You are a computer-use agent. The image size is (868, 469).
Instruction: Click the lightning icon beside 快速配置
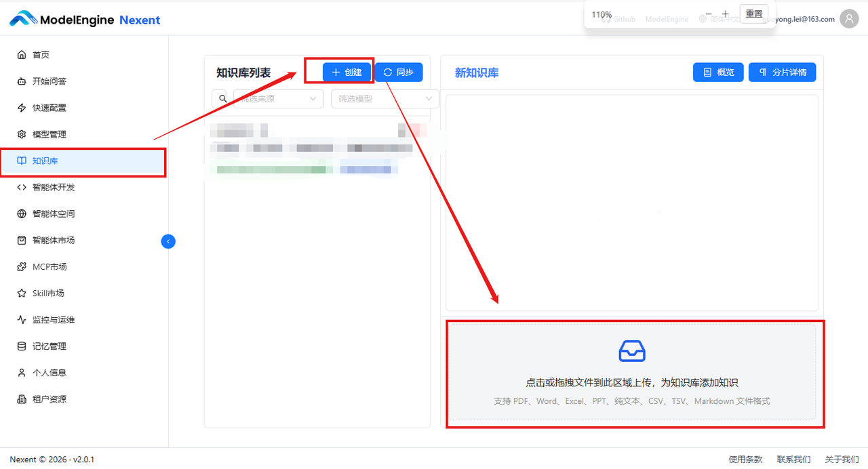pos(22,108)
